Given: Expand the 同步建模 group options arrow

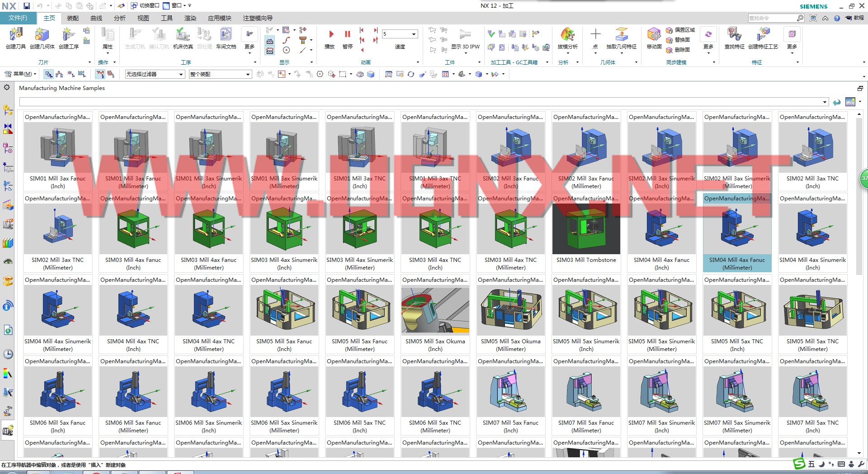Looking at the screenshot, I should [x=714, y=62].
